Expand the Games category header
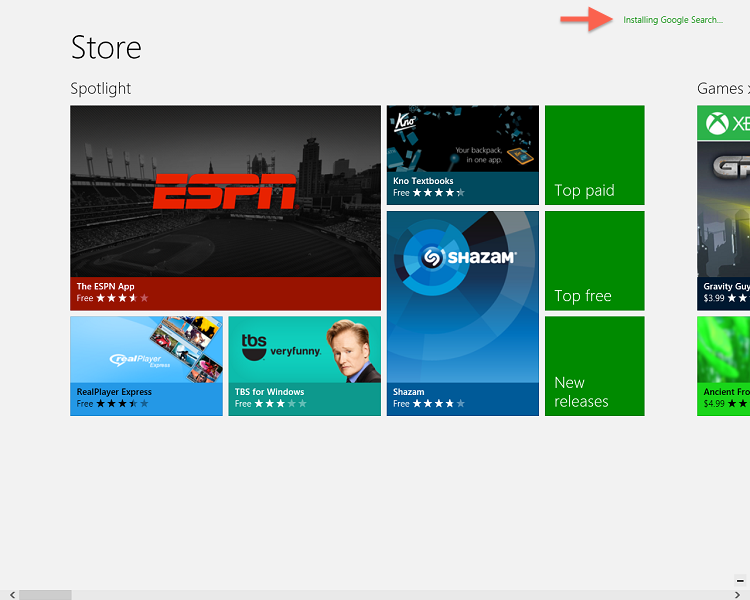 (722, 89)
